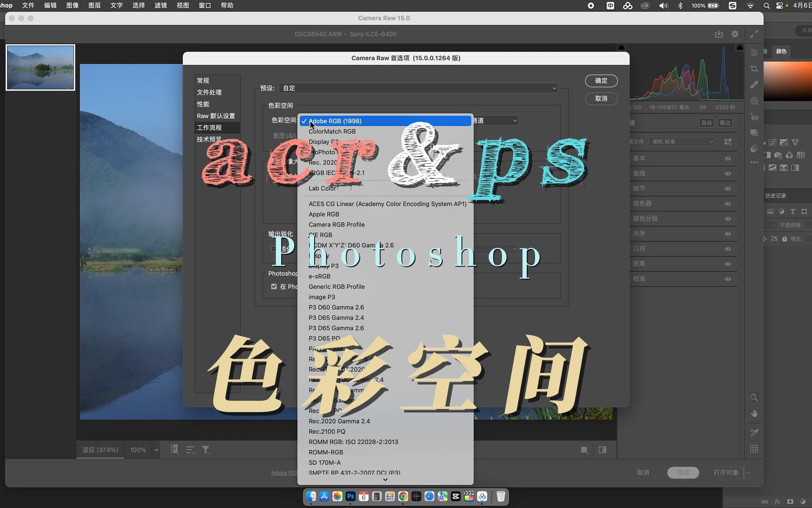Click the 适应 (37.8%) zoom field
812x508 pixels.
tap(100, 450)
